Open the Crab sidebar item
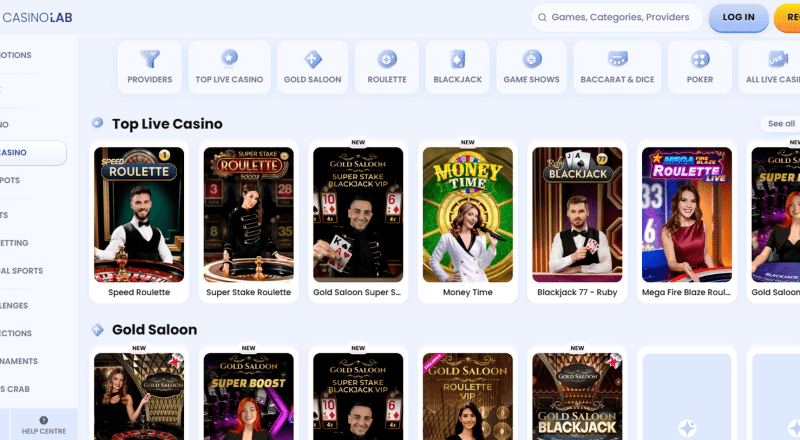Screen dimensions: 800x440 [15, 389]
